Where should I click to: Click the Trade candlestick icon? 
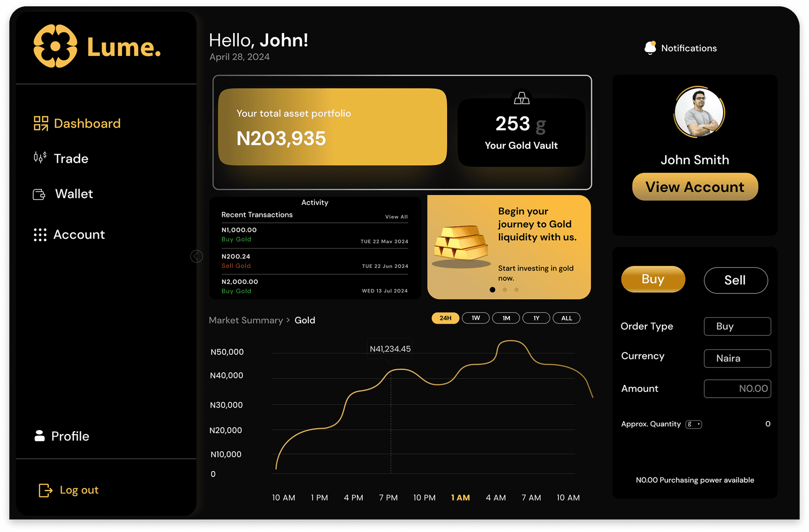40,157
